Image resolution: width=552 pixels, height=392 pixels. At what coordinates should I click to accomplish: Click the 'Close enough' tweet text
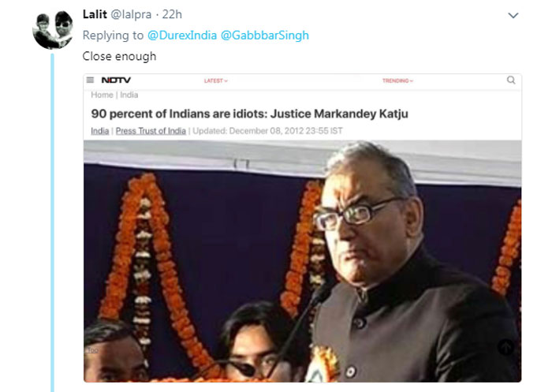[119, 56]
